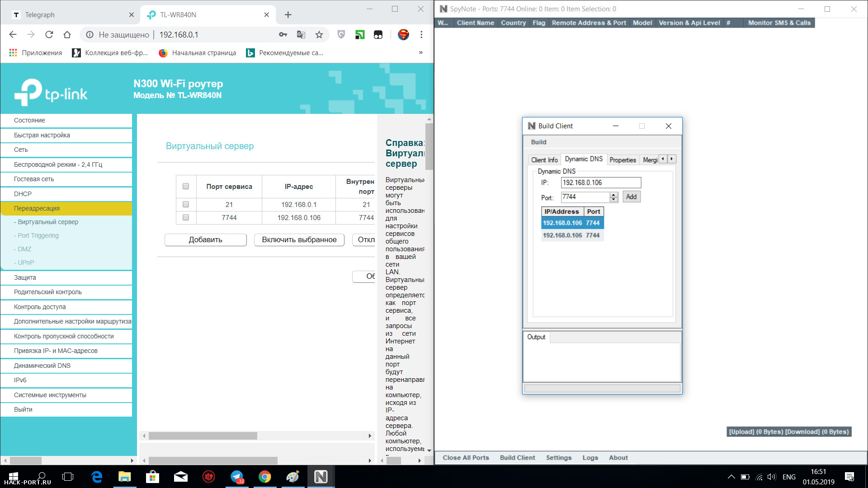Open Chrome three-dot menu
868x488 pixels.
[x=421, y=34]
